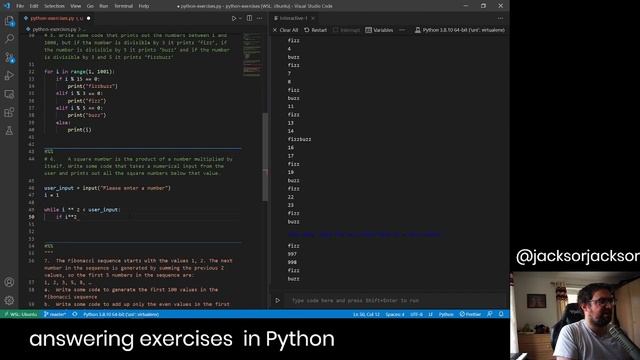Change indentation via Spaces: 4
640x360 pixels.
[395, 314]
